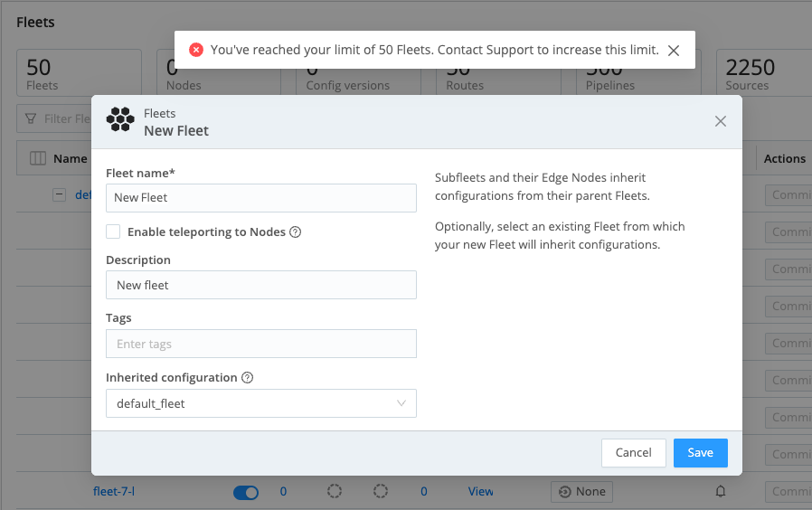Save the new fleet
812x510 pixels.
(x=700, y=452)
